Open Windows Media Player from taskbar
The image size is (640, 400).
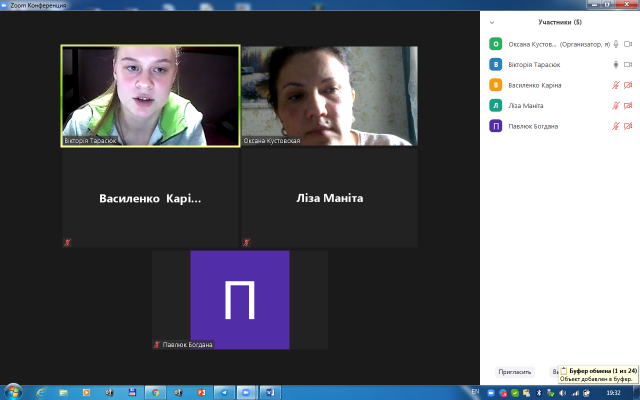click(x=86, y=393)
